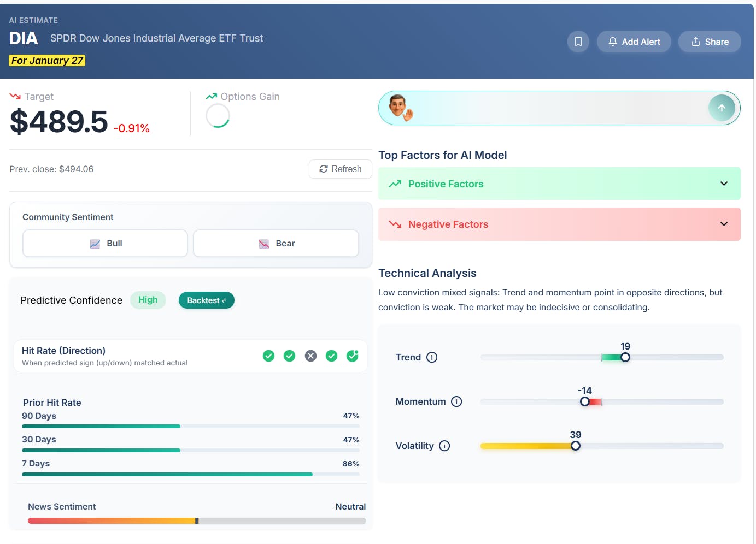The image size is (756, 544).
Task: Show info for Trend indicator
Action: (432, 357)
